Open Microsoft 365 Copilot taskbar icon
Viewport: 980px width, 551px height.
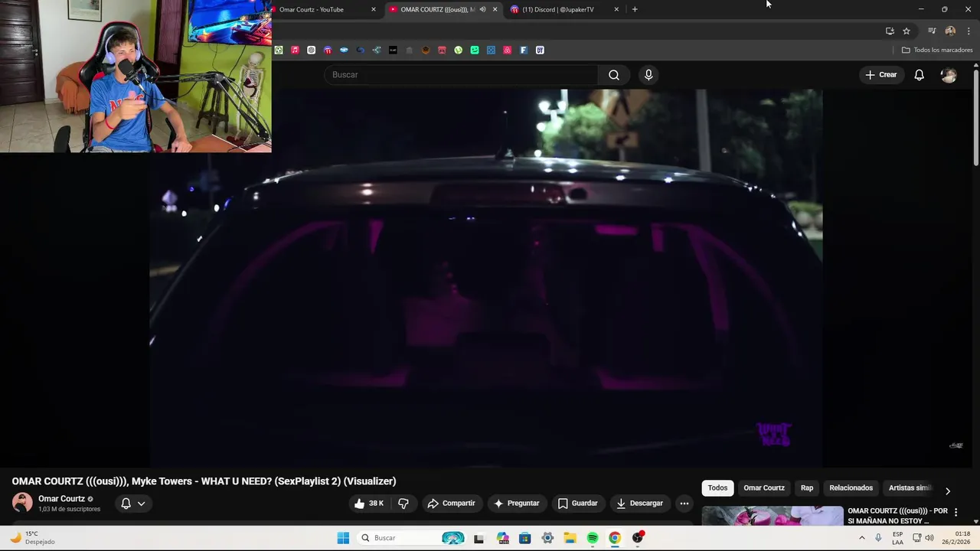click(x=502, y=538)
